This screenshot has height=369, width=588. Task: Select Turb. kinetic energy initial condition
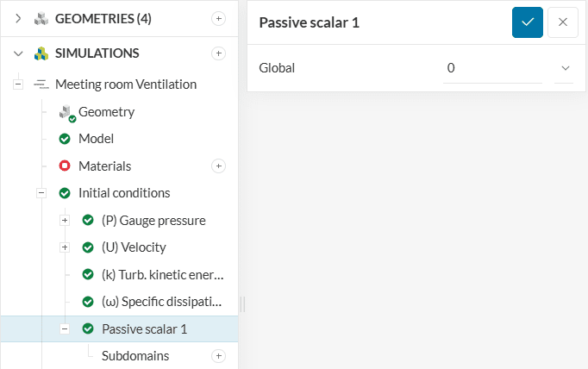coord(162,275)
